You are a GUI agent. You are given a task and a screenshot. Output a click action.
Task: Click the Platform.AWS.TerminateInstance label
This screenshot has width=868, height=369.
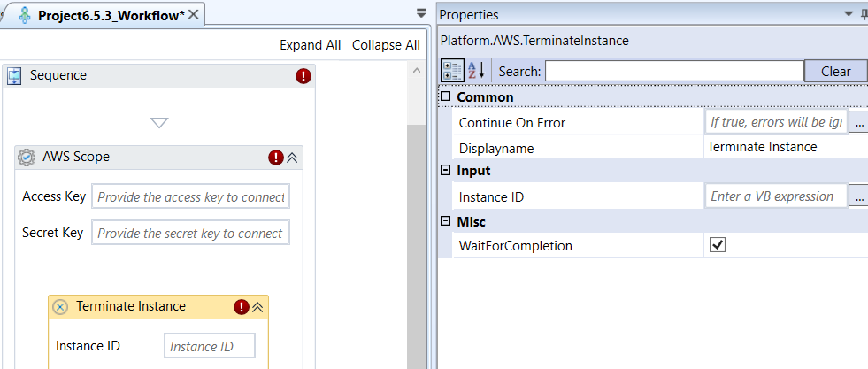click(534, 41)
